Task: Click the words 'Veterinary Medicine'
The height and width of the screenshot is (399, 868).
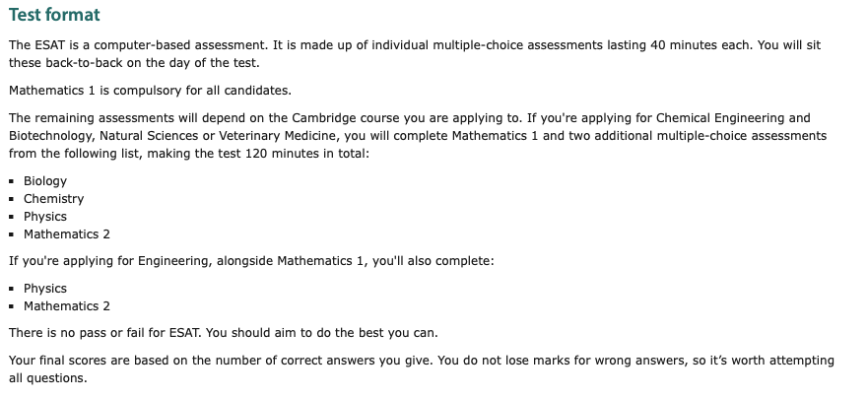Action: tap(277, 136)
